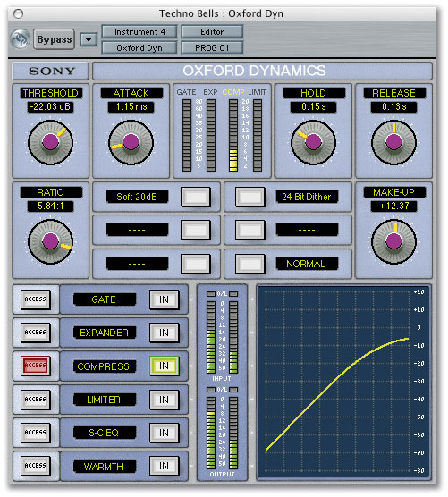The width and height of the screenshot is (448, 497).
Task: Open Gate ACCESS controls
Action: coord(36,299)
